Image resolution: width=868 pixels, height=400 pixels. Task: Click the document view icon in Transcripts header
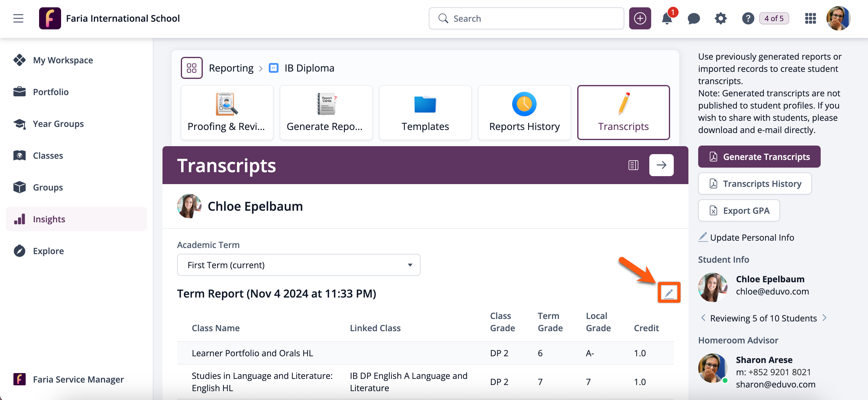(633, 165)
